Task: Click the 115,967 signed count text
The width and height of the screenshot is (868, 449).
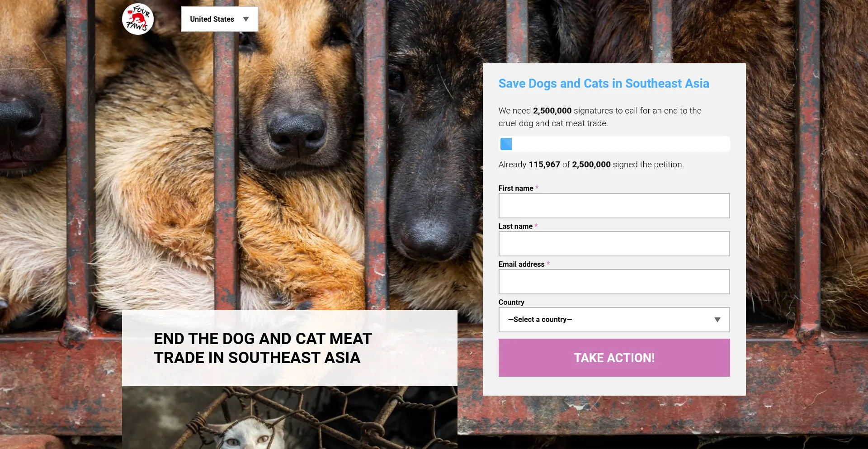Action: click(x=544, y=165)
